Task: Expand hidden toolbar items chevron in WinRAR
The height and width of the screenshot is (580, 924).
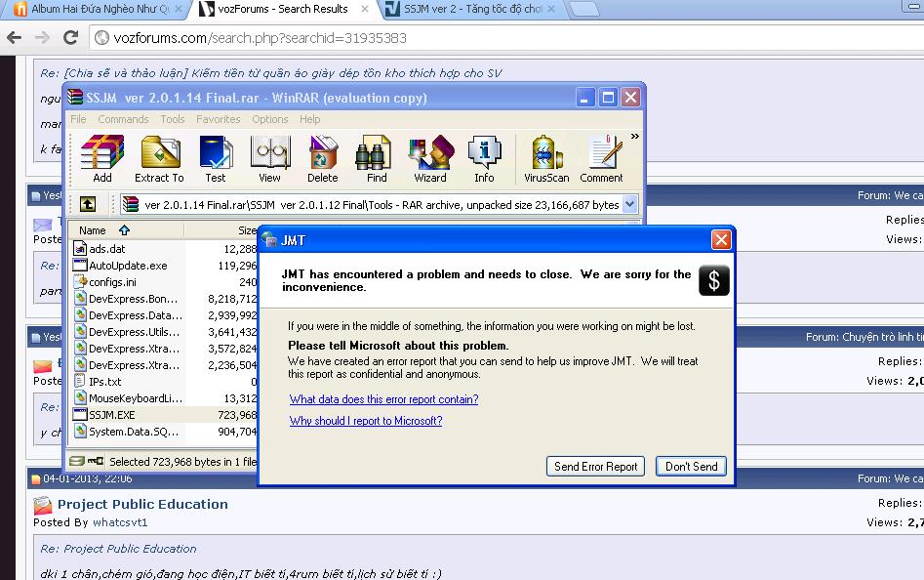Action: tap(634, 136)
